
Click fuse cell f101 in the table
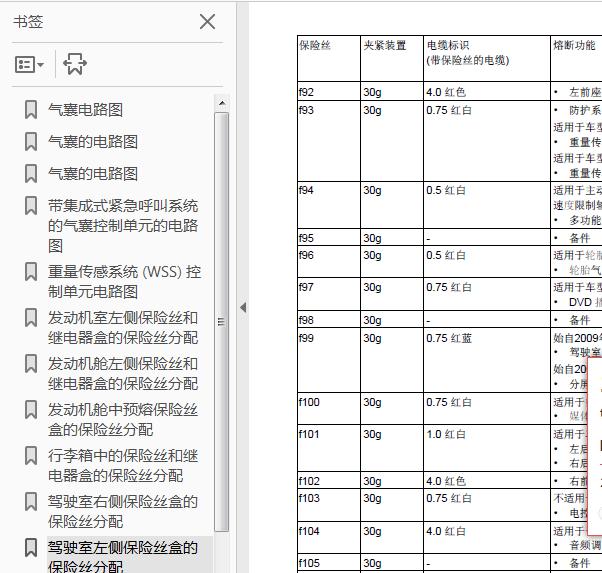pos(329,448)
